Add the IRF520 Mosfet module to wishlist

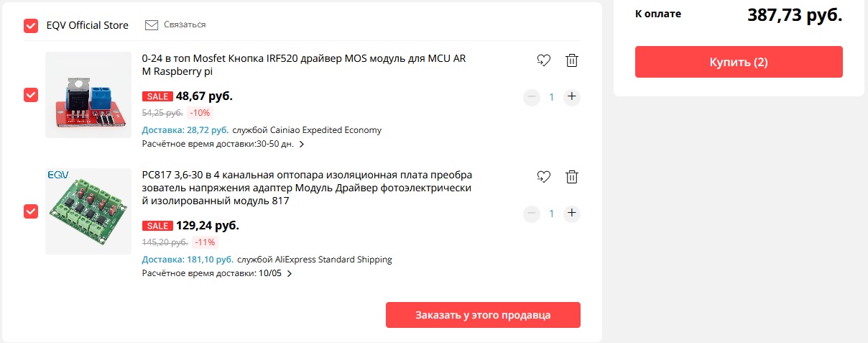543,60
